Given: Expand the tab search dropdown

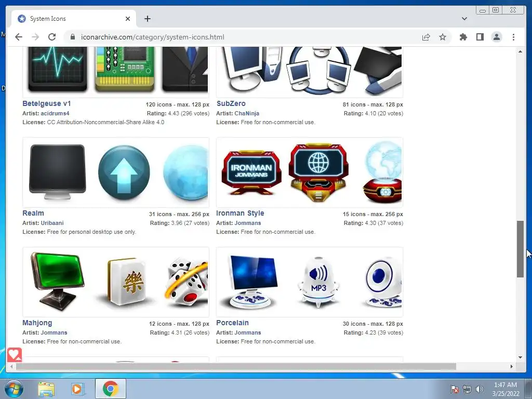Looking at the screenshot, I should point(464,19).
